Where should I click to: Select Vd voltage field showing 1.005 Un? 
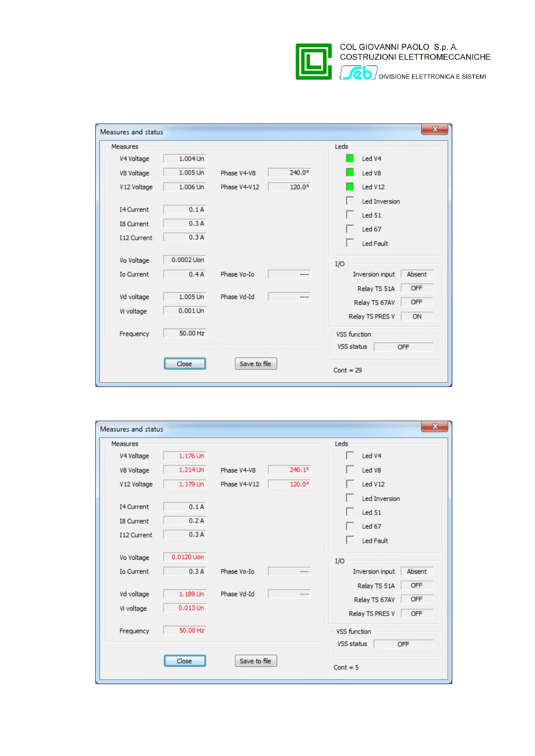pos(185,296)
